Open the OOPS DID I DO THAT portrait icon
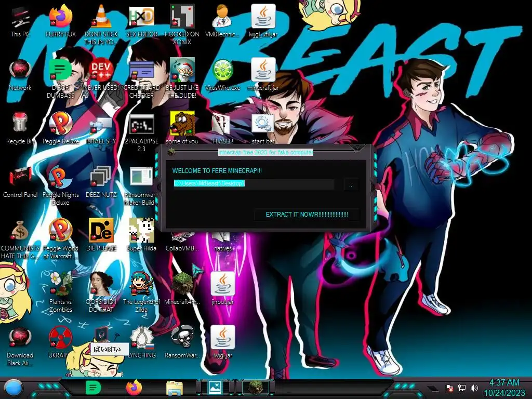Screen dimensions: 532x399 click(101, 292)
